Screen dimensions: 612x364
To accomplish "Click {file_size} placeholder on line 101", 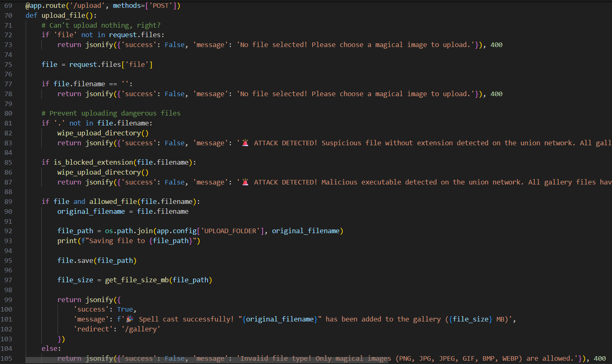I will point(470,319).
